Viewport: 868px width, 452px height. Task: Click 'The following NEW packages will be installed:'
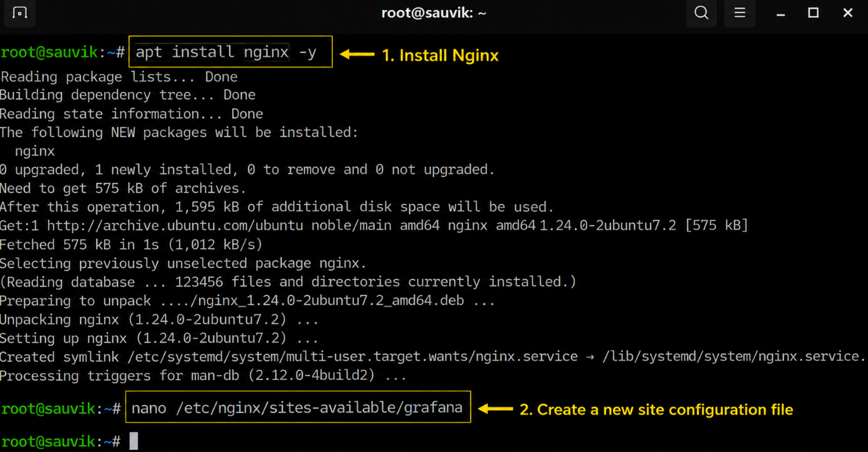click(179, 132)
